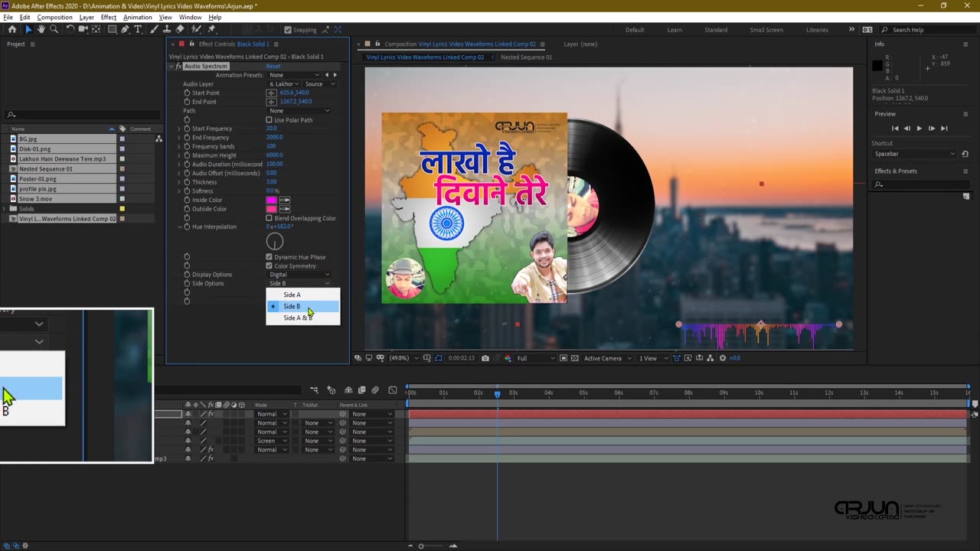Open the Animation menu

click(x=138, y=17)
